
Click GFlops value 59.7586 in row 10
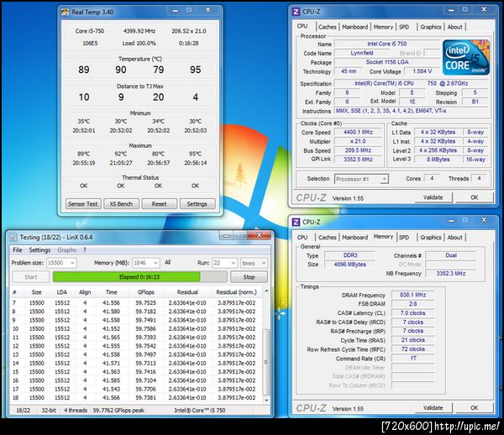pos(145,329)
